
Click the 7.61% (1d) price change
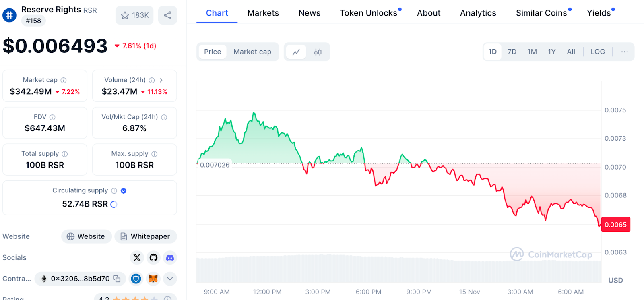pyautogui.click(x=136, y=46)
